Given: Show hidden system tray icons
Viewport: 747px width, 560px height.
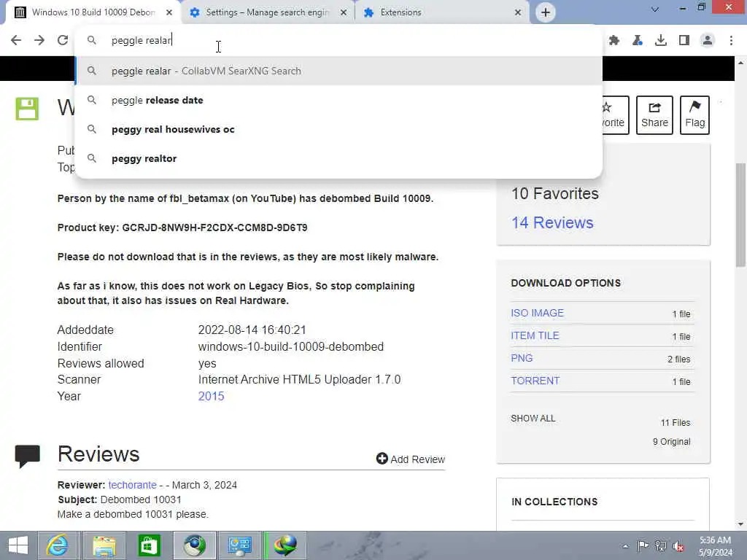Looking at the screenshot, I should [x=625, y=546].
